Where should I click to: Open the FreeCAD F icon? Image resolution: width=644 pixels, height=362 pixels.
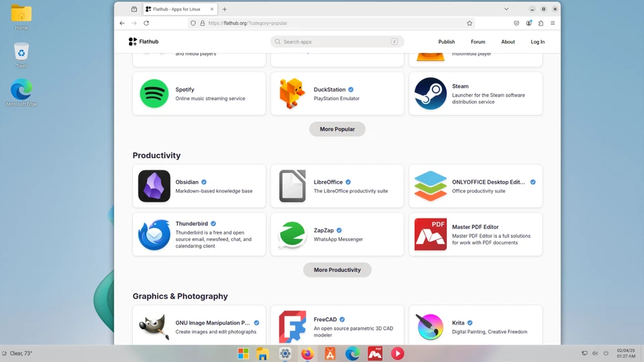[x=292, y=326]
